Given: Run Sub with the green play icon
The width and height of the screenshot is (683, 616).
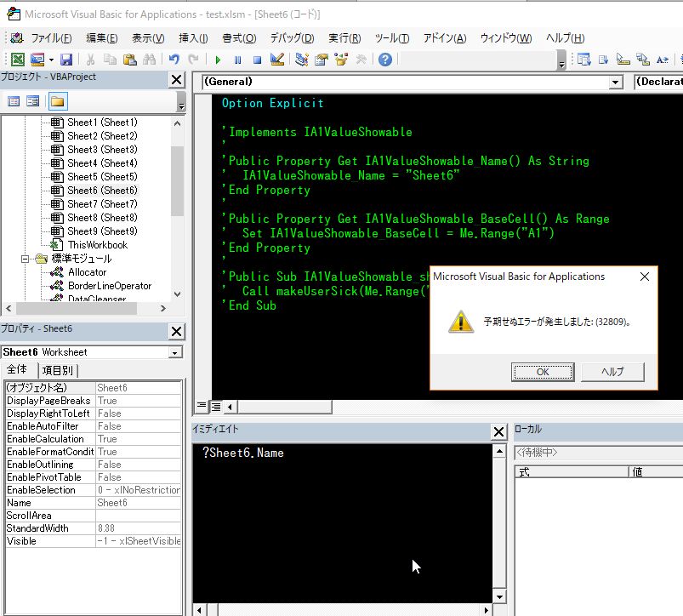Looking at the screenshot, I should point(219,60).
